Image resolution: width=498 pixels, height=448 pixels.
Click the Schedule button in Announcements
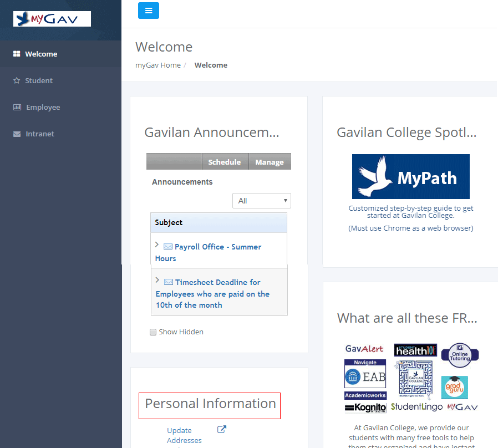[225, 162]
